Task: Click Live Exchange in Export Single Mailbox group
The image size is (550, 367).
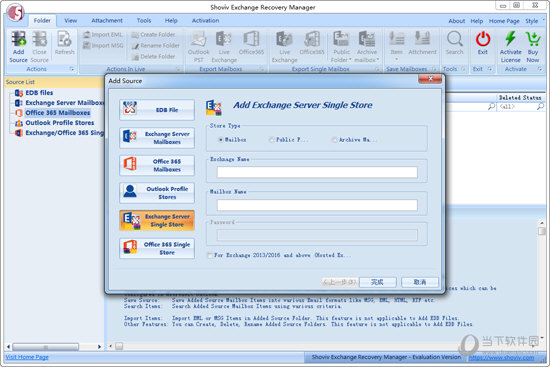Action: pos(284,46)
